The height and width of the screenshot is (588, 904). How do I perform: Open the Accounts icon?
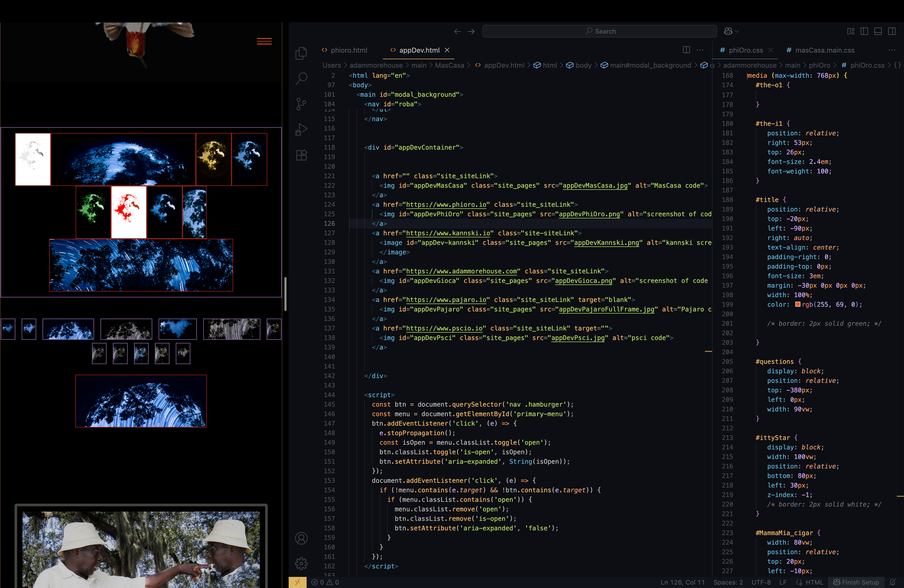point(301,538)
